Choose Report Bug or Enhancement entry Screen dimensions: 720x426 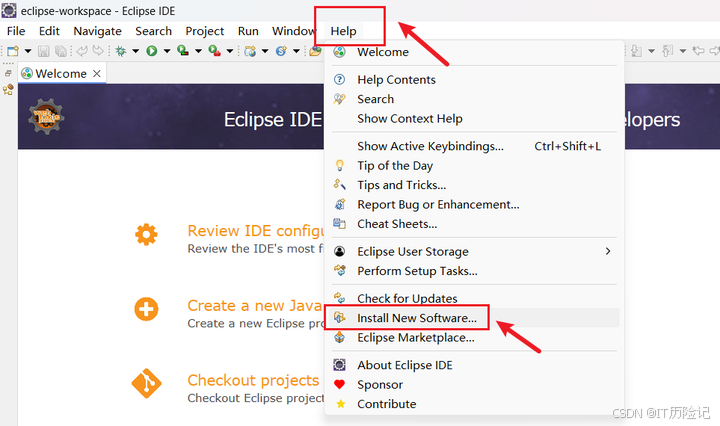(474, 204)
